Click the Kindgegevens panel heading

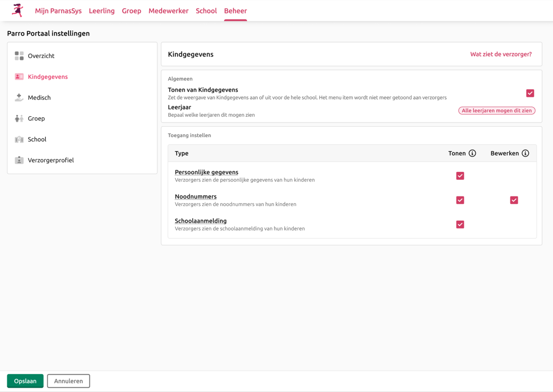[191, 54]
